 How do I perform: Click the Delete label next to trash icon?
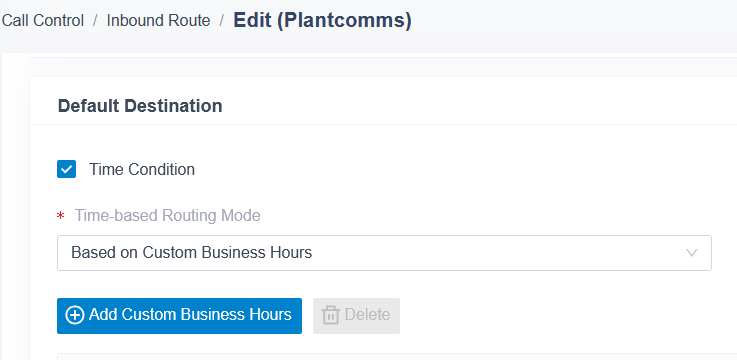point(367,315)
